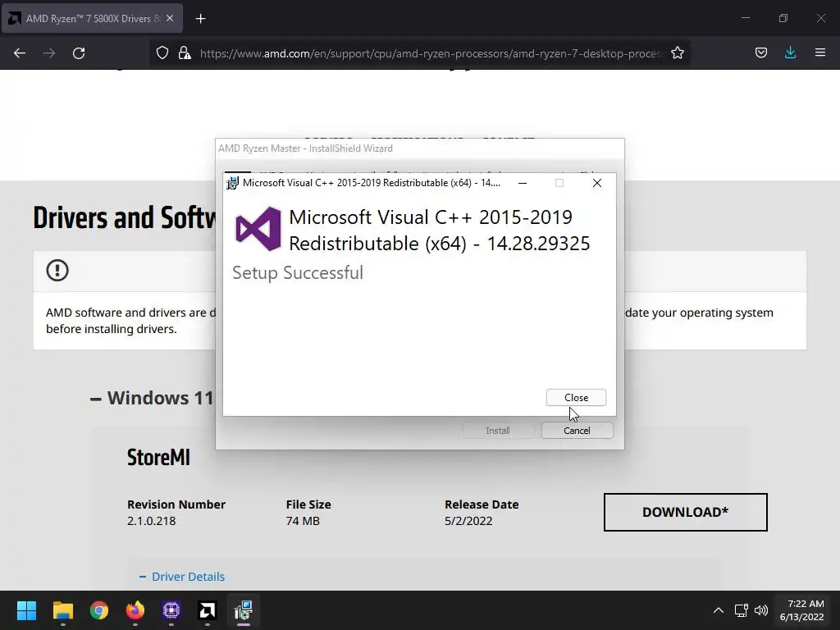Open volume control tray icon
The image size is (840, 630).
[760, 610]
